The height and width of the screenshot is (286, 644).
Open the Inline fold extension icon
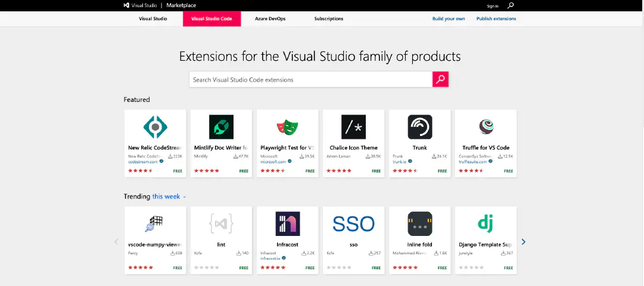tap(419, 223)
